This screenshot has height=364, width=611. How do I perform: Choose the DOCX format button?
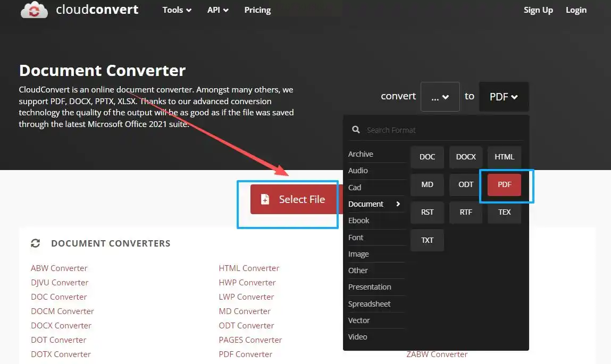click(x=466, y=157)
